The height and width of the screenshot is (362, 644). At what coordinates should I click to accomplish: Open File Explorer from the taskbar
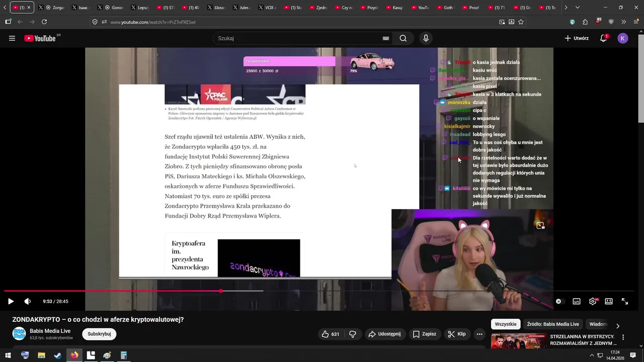click(x=41, y=355)
